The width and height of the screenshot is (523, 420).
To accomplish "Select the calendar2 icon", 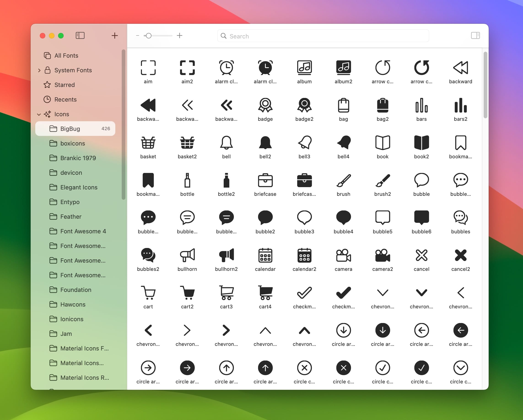I will tap(304, 255).
